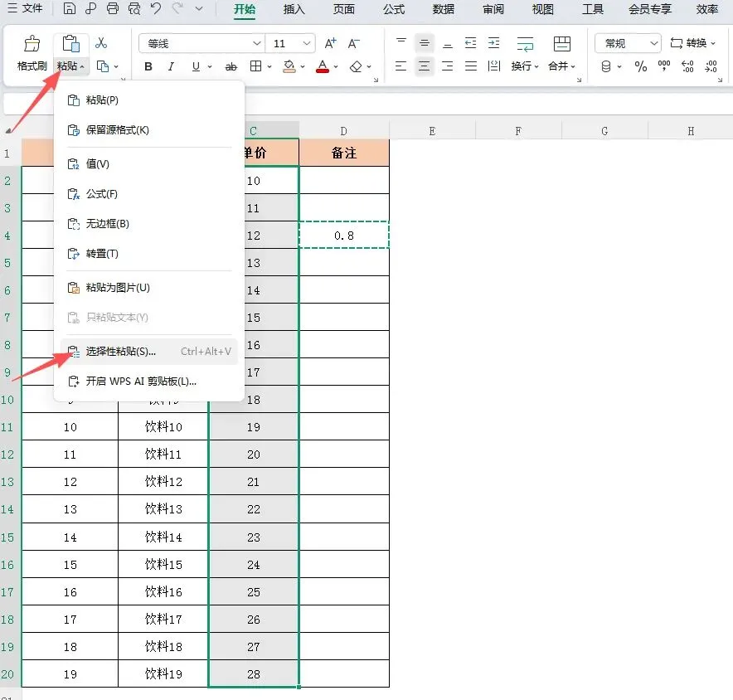Choose Paste Values (值) menu item
Screen dimensions: 733x700
(149, 164)
